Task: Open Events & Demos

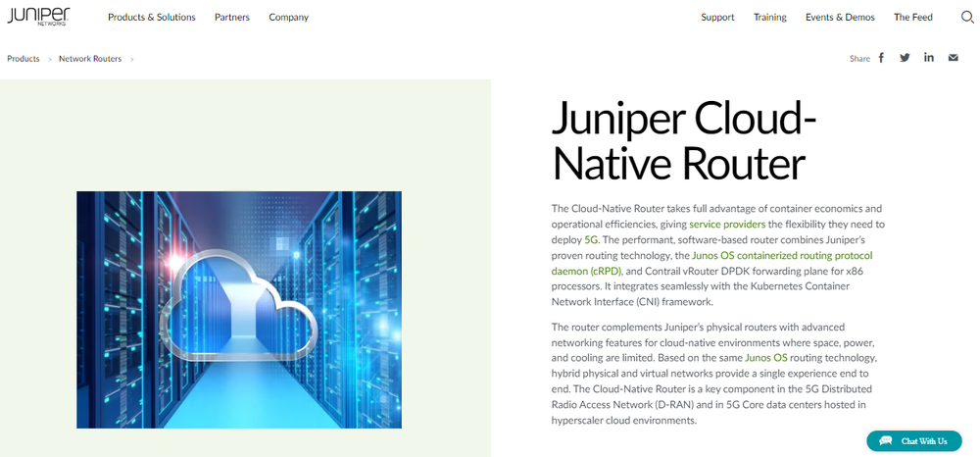Action: [x=840, y=18]
